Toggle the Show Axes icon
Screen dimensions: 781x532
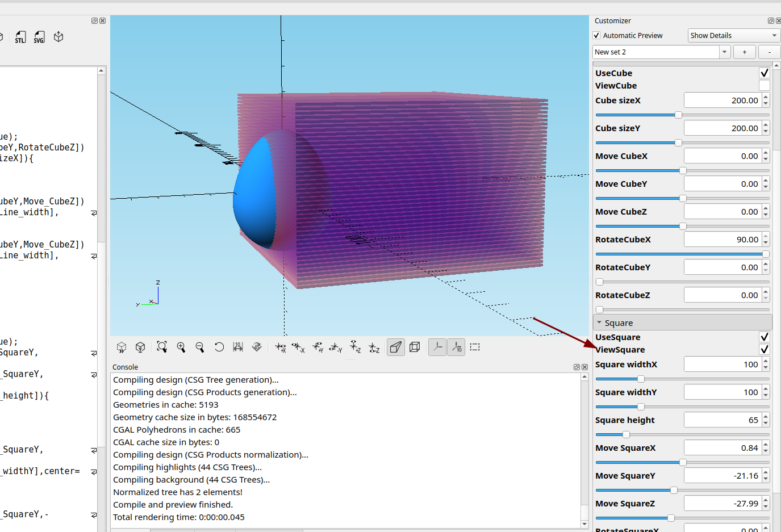[437, 347]
